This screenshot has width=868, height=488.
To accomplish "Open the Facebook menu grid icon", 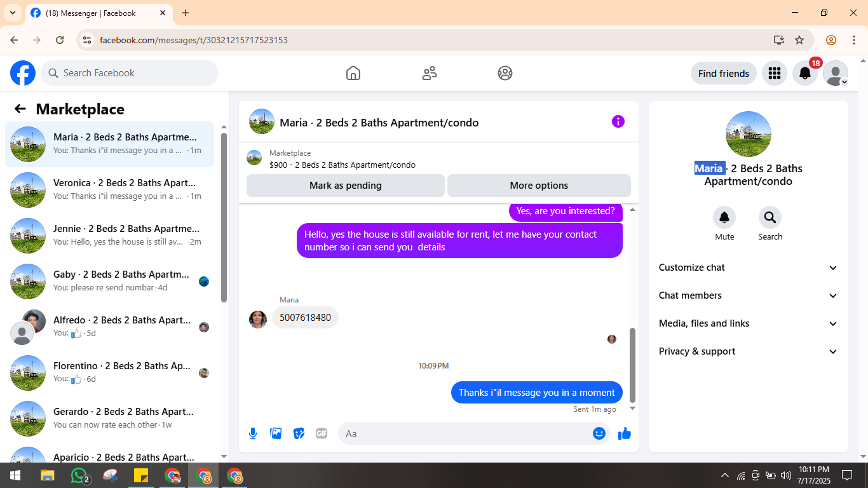I will pyautogui.click(x=774, y=73).
